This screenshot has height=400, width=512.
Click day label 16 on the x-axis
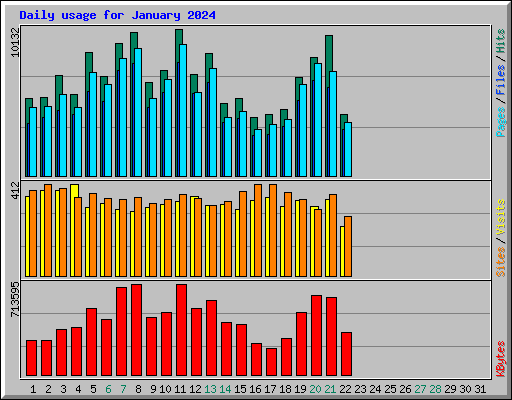(x=255, y=389)
